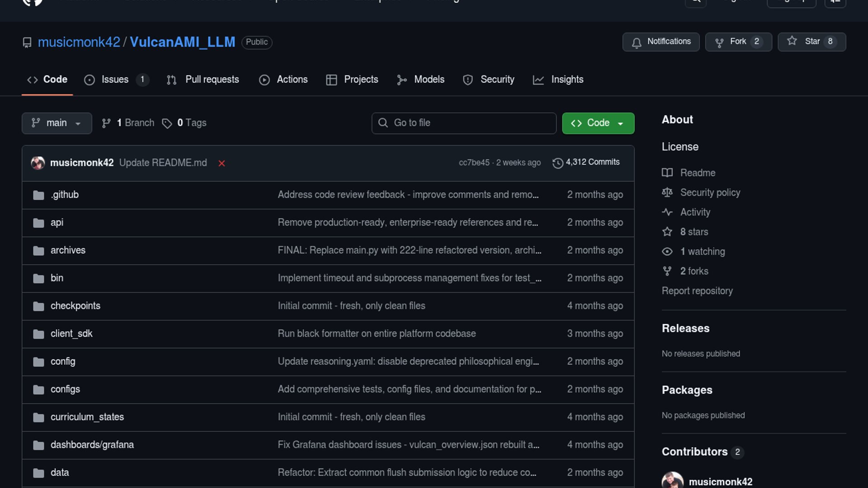Click the Readme book icon
Image resolution: width=868 pixels, height=488 pixels.
667,173
